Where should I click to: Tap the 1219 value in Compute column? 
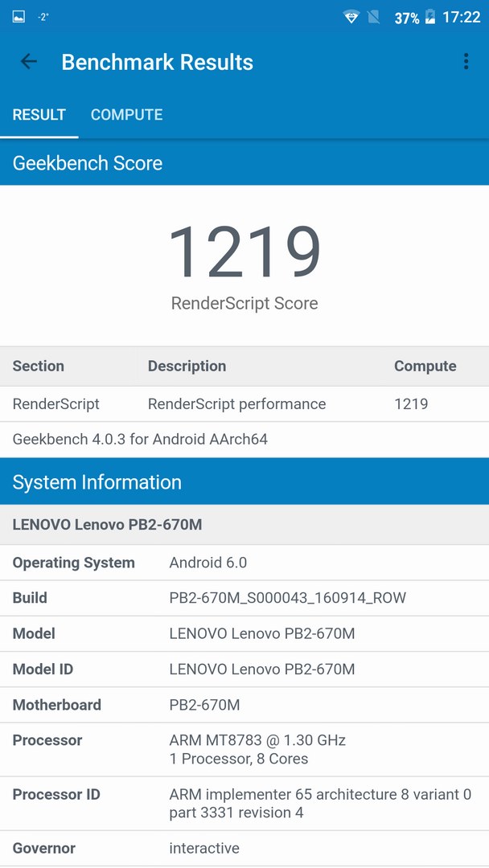tap(411, 404)
